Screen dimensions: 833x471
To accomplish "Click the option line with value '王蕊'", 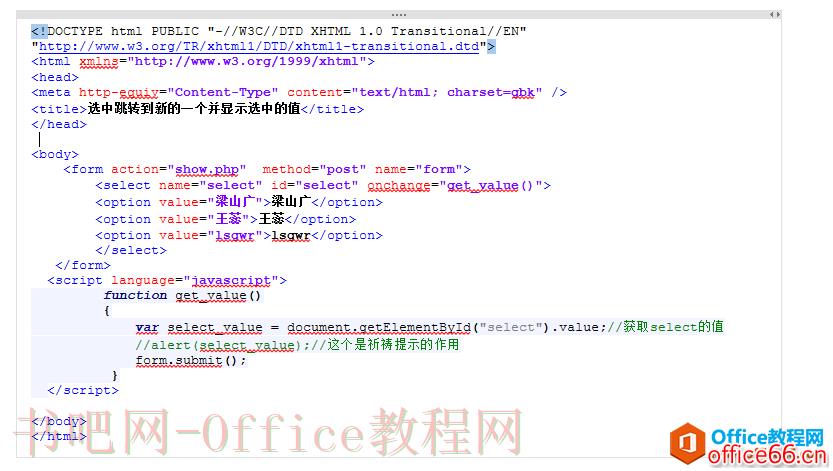I will pos(225,219).
